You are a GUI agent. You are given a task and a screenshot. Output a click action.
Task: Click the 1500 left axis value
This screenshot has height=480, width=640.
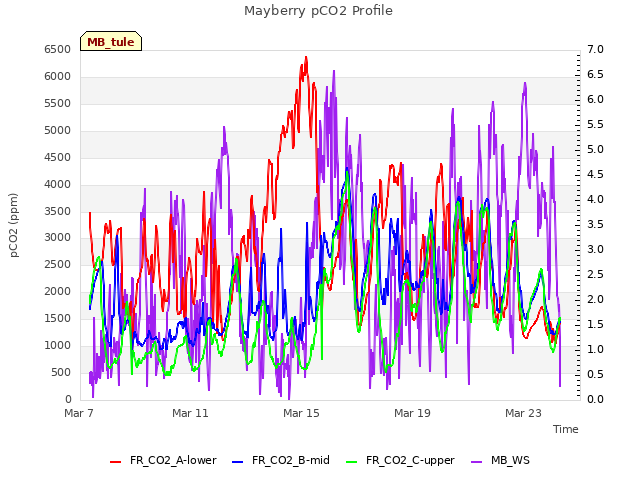pyautogui.click(x=58, y=319)
